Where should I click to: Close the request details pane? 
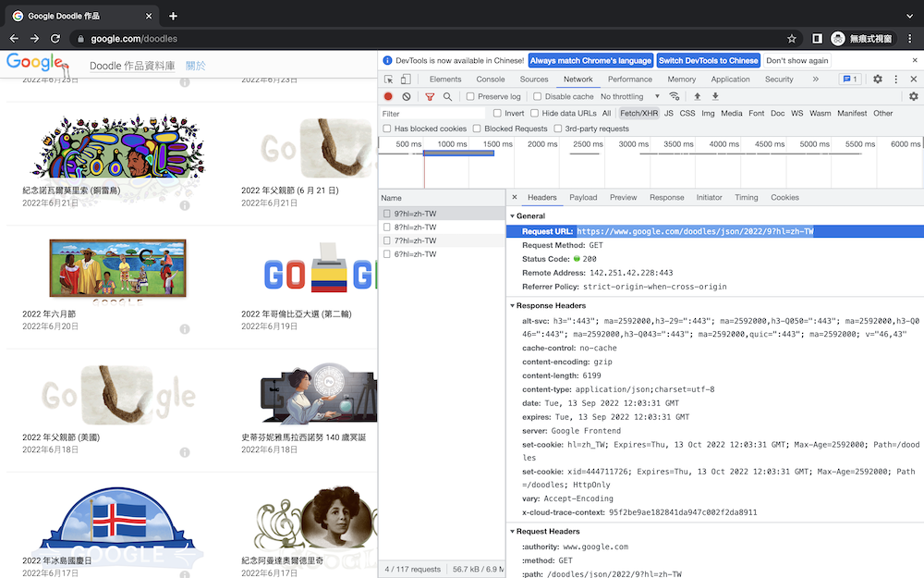[x=515, y=198]
